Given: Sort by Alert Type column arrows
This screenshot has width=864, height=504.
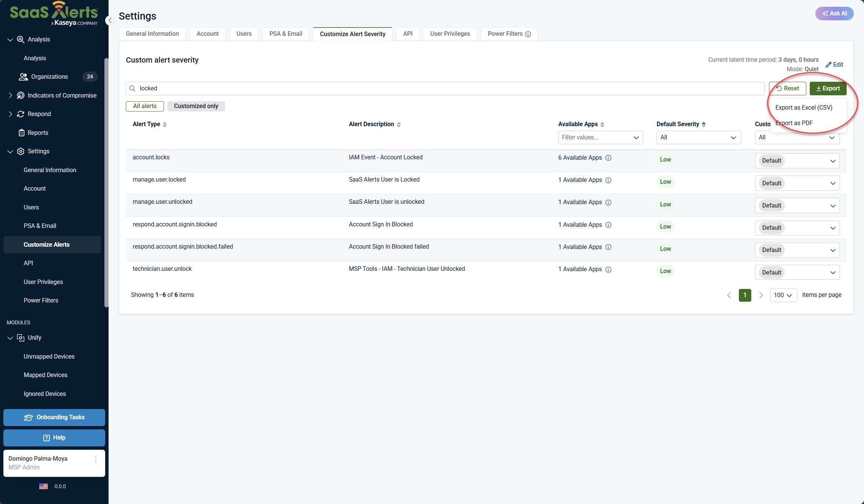Looking at the screenshot, I should click(x=165, y=125).
